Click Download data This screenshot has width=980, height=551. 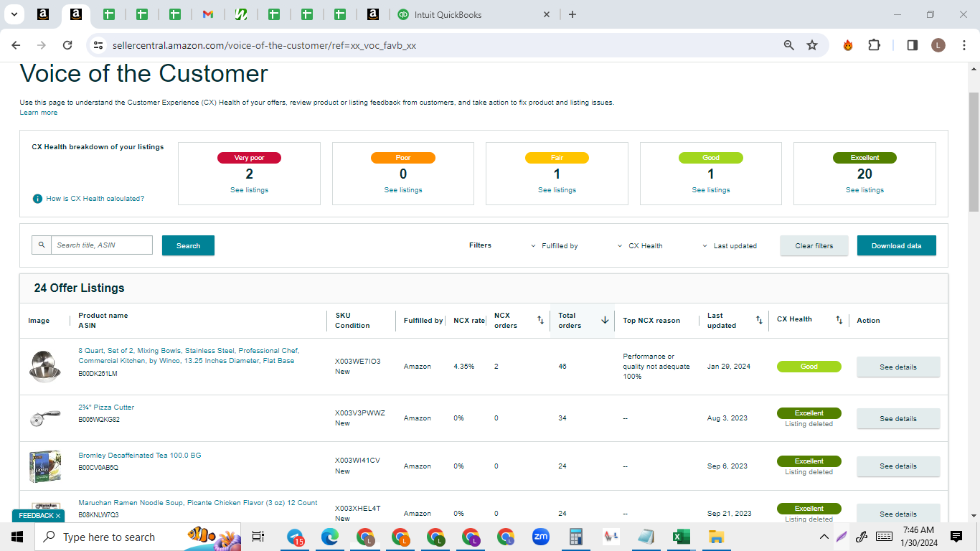897,245
